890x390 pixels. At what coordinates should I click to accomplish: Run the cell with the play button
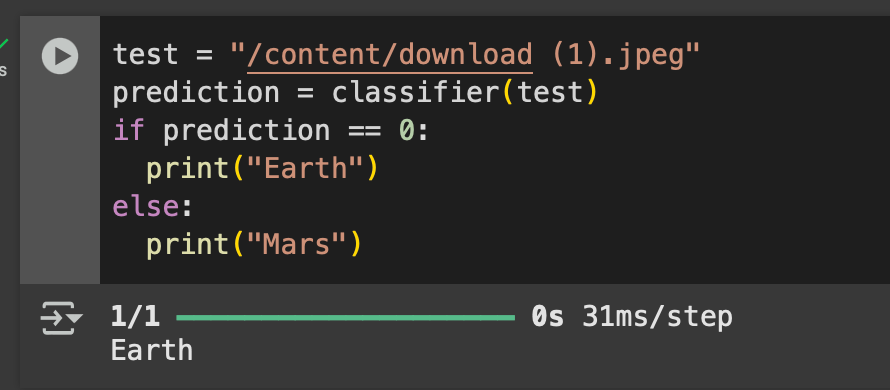60,56
